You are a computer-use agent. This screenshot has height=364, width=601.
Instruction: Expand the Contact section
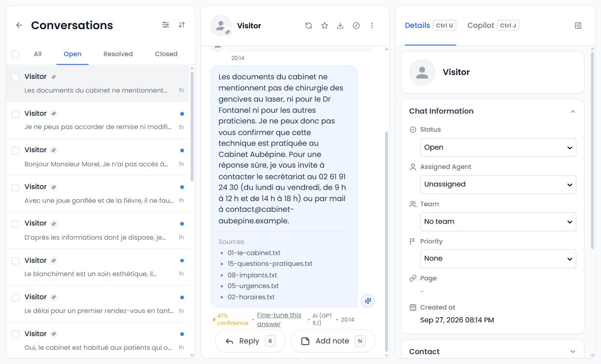(492, 352)
